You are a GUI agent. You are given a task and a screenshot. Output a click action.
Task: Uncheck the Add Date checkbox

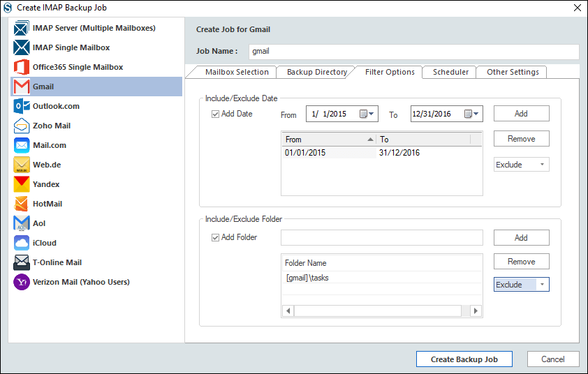pyautogui.click(x=215, y=114)
